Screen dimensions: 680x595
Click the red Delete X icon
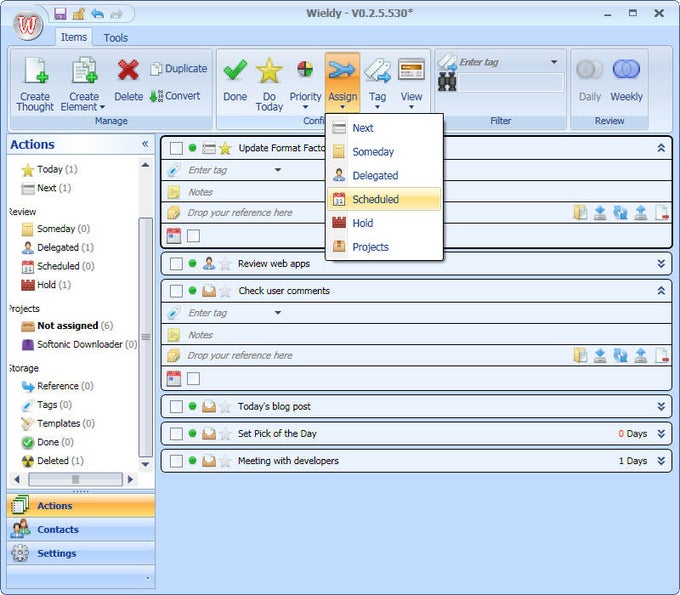[x=128, y=70]
